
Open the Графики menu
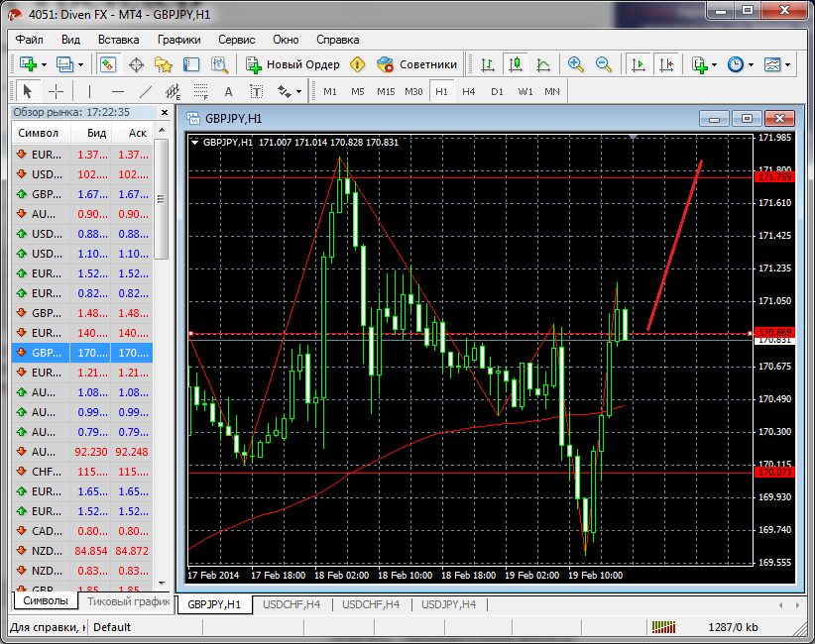pos(179,40)
